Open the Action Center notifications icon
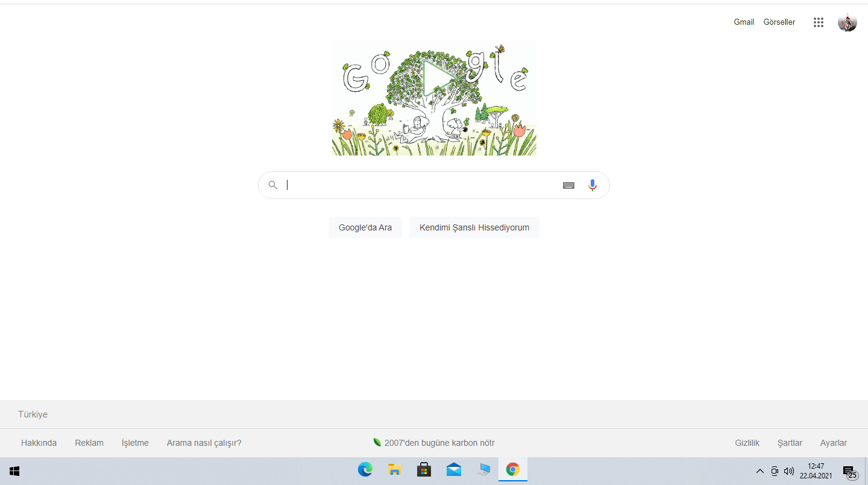This screenshot has width=868, height=485. (849, 472)
